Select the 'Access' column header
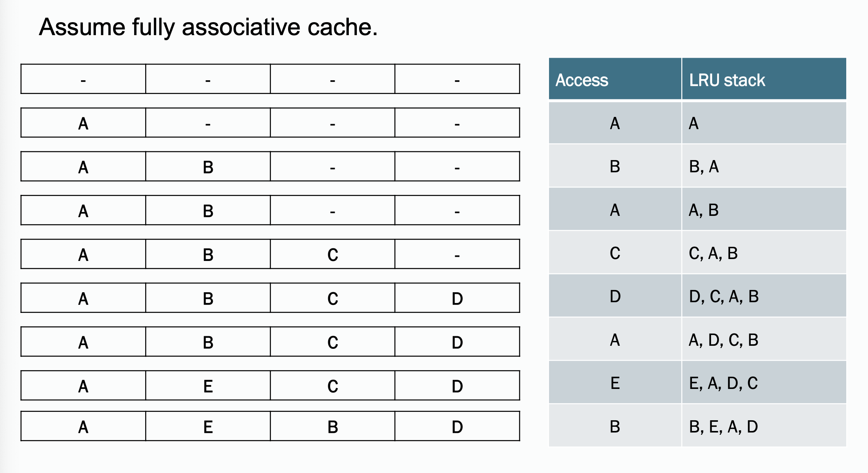 tap(615, 79)
